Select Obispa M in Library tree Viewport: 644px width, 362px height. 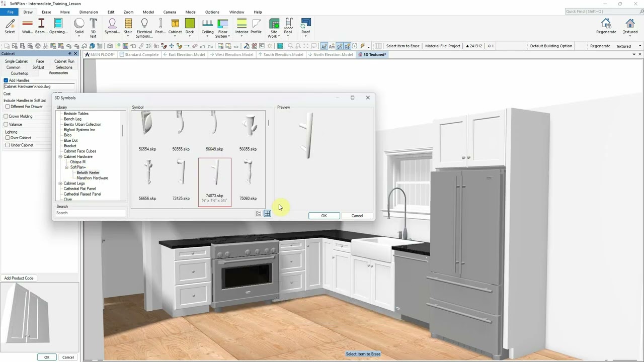click(77, 162)
